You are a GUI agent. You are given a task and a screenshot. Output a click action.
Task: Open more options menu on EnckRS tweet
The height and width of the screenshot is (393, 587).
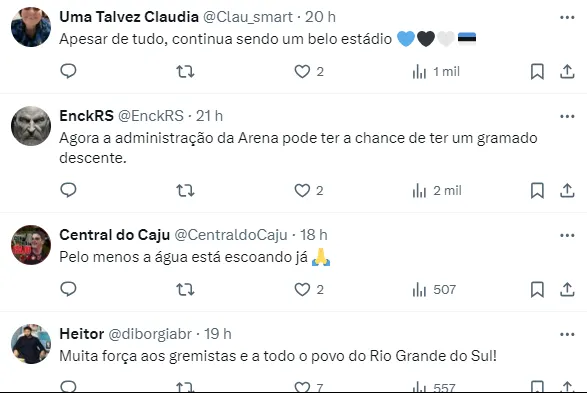click(567, 116)
